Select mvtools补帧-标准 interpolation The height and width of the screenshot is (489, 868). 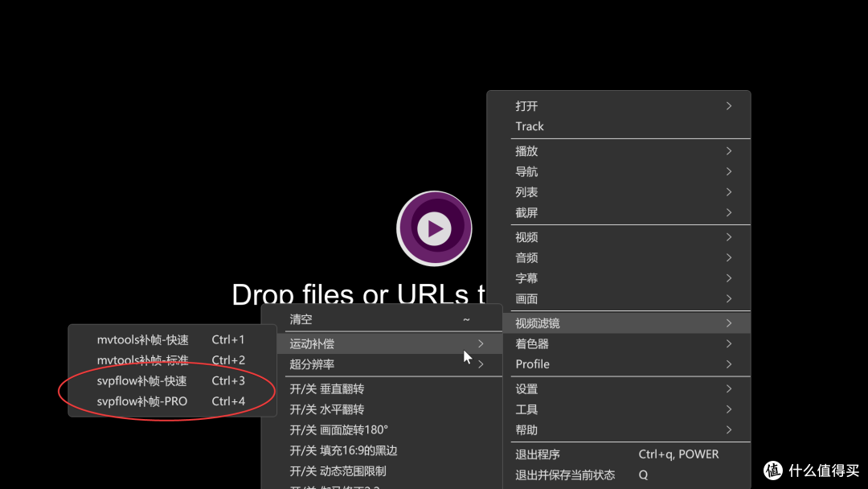[172, 360]
